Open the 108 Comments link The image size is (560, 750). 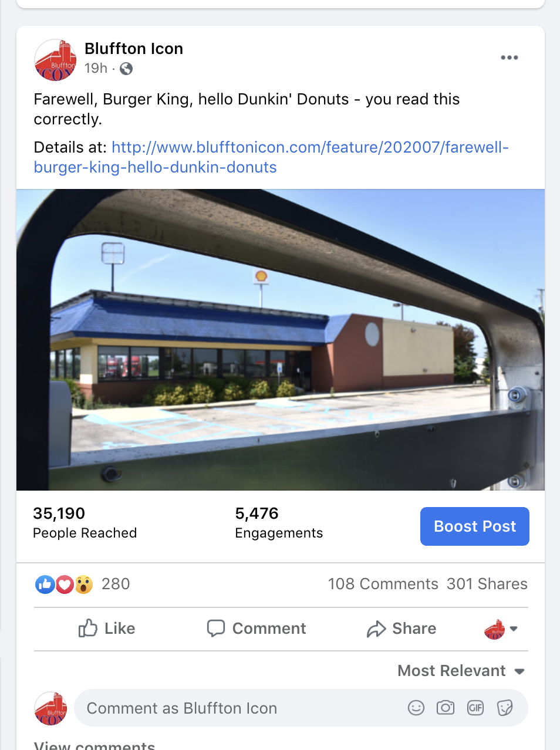[383, 584]
